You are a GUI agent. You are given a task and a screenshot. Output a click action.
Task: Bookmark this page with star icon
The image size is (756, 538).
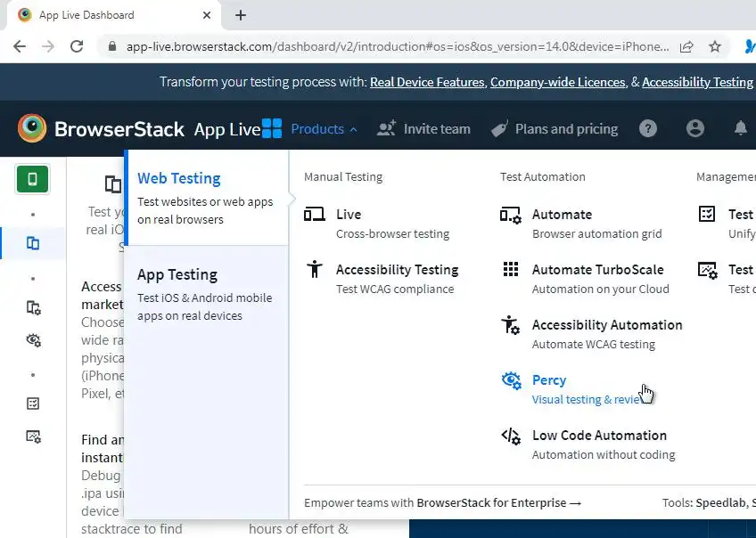click(714, 46)
